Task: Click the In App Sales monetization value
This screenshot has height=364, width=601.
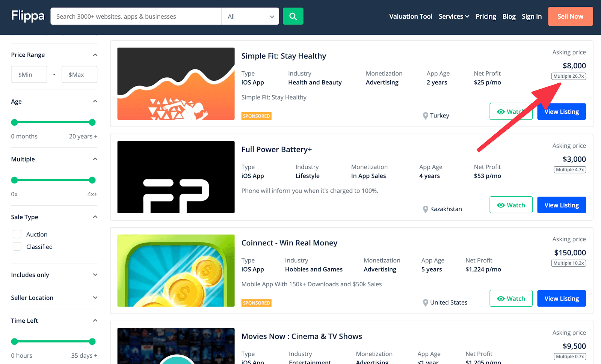Action: pos(368,176)
